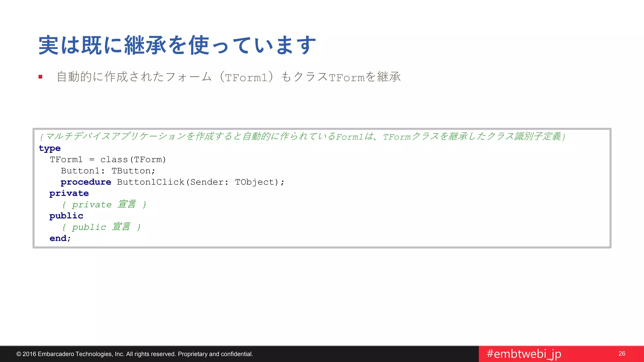This screenshot has height=362, width=644.
Task: Click the green Japanese comment line
Action: (x=303, y=137)
